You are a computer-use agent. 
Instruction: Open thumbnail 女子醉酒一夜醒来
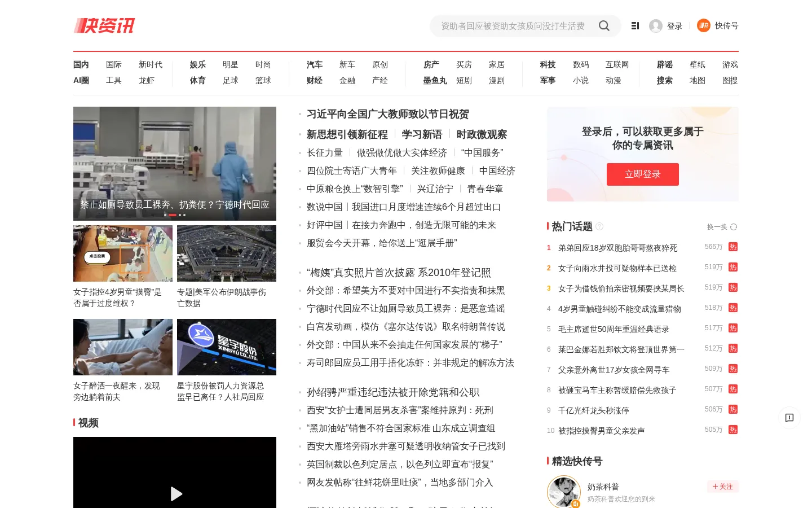point(123,347)
